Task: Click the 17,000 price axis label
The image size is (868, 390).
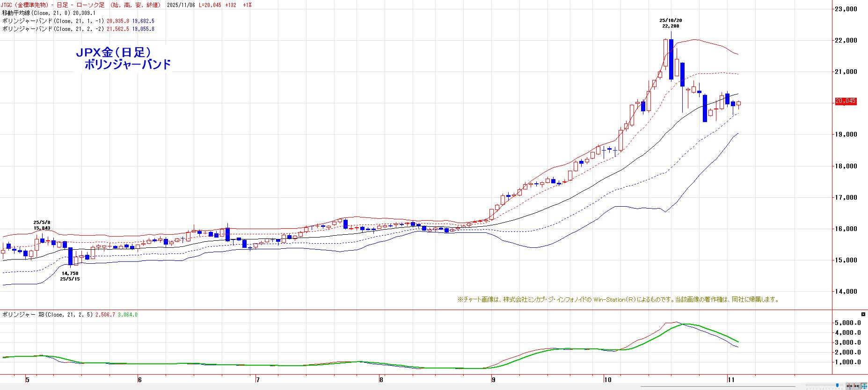Action: click(846, 197)
